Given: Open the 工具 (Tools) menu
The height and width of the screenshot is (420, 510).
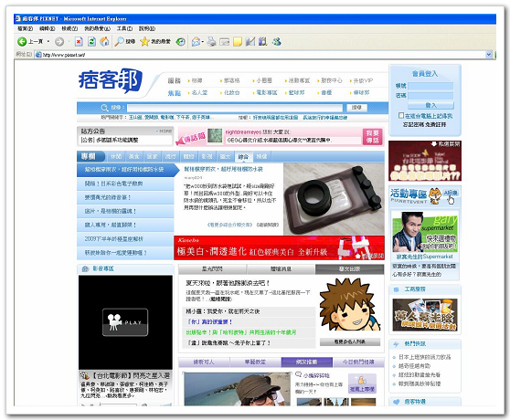Looking at the screenshot, I should coord(124,28).
